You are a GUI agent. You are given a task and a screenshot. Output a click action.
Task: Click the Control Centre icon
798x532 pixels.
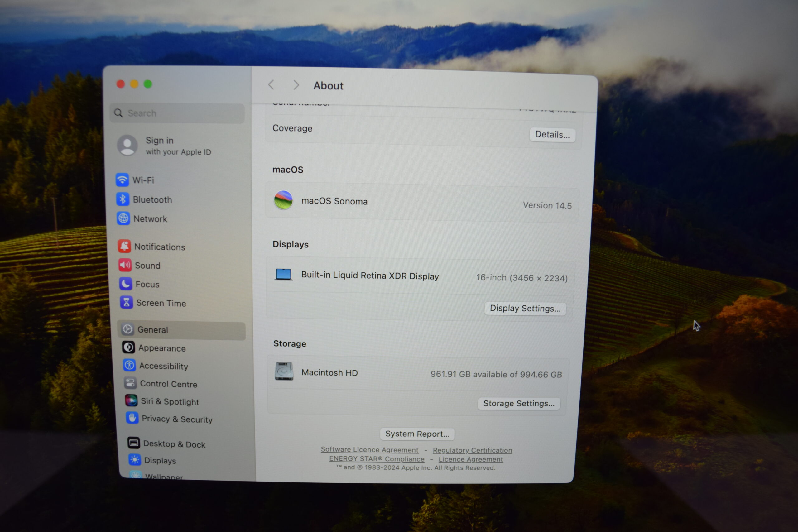[130, 383]
